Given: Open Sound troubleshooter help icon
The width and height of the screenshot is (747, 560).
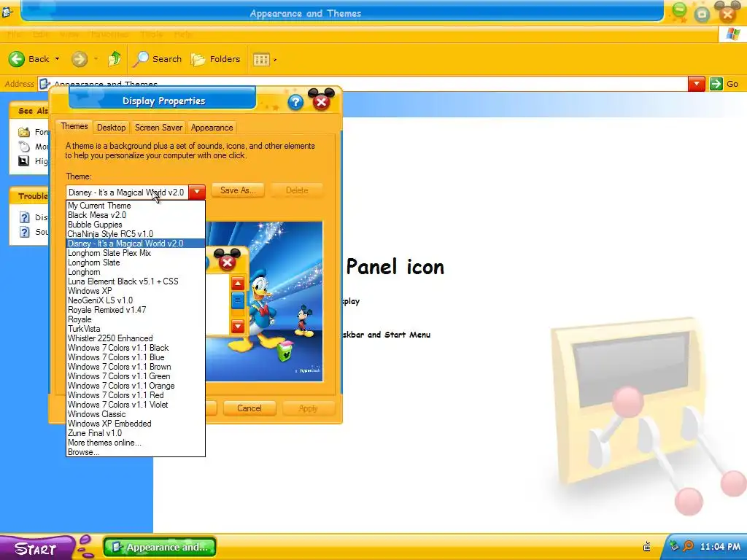Looking at the screenshot, I should click(24, 232).
